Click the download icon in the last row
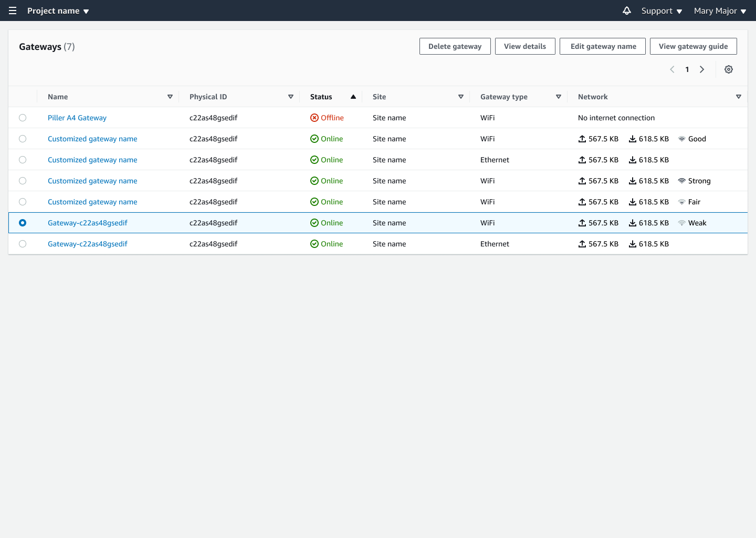756x538 pixels. pos(632,243)
